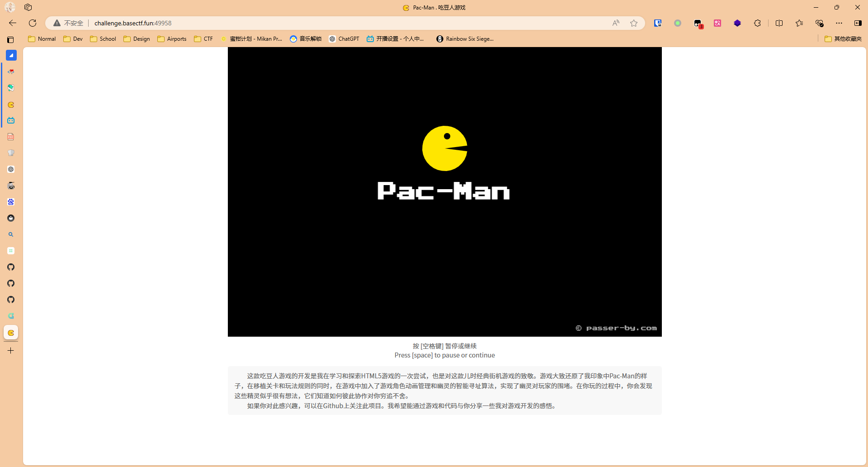Open Browser Essentials heart icon
Image resolution: width=868 pixels, height=467 pixels.
click(x=819, y=23)
